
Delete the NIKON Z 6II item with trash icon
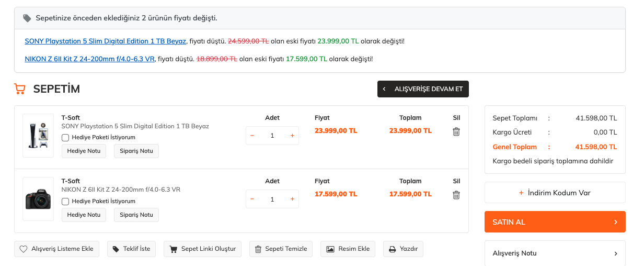click(x=456, y=195)
